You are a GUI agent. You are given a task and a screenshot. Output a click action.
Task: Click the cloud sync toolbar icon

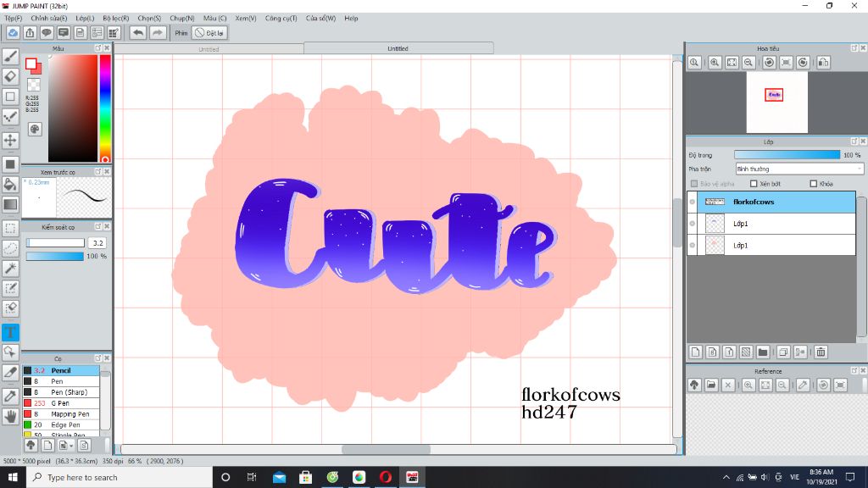pos(13,33)
